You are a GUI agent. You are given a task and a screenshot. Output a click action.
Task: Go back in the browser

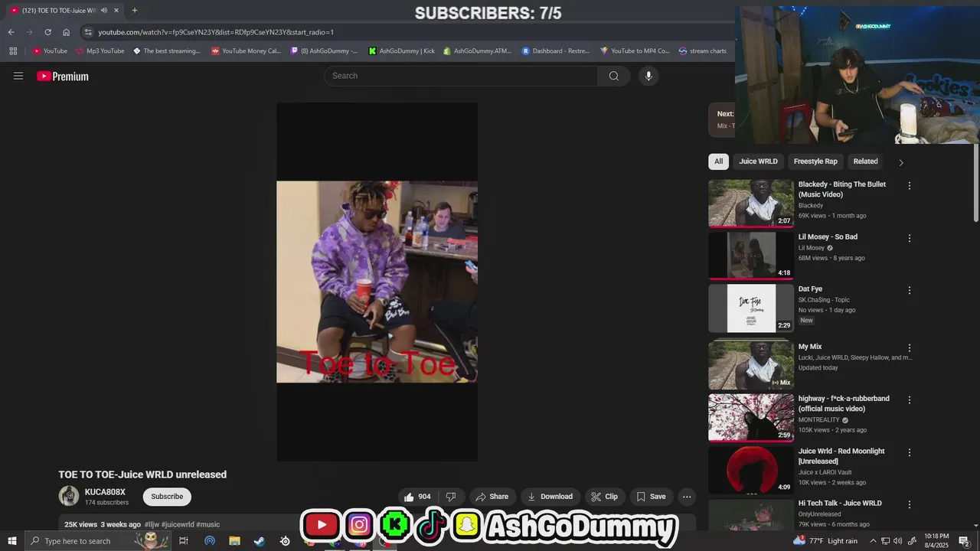pos(11,32)
